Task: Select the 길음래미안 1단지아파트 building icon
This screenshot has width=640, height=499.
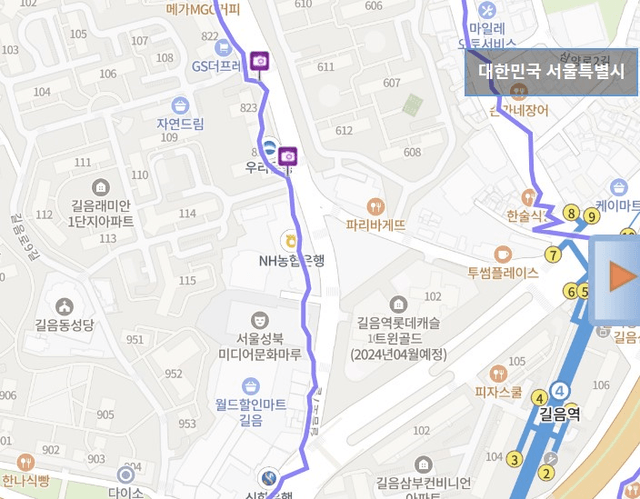Action: point(101,188)
